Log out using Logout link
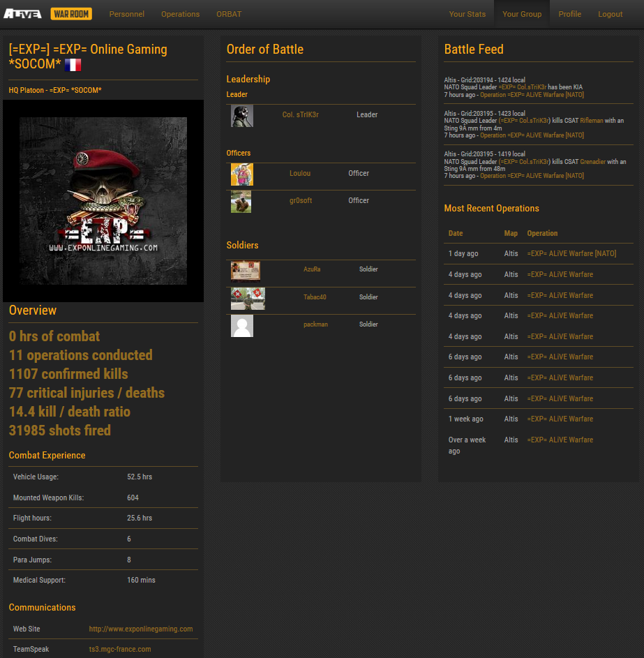Screen dimensions: 644x658 click(610, 14)
